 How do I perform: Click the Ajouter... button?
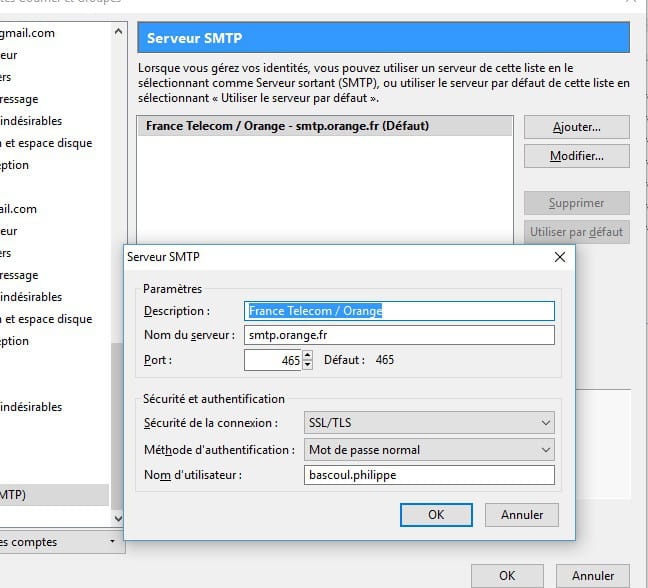577,127
